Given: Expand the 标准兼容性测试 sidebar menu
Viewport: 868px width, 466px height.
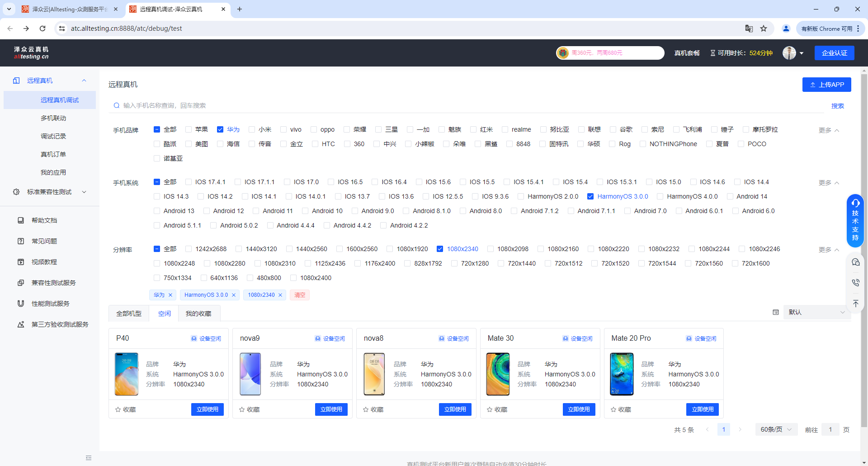Looking at the screenshot, I should coord(49,192).
